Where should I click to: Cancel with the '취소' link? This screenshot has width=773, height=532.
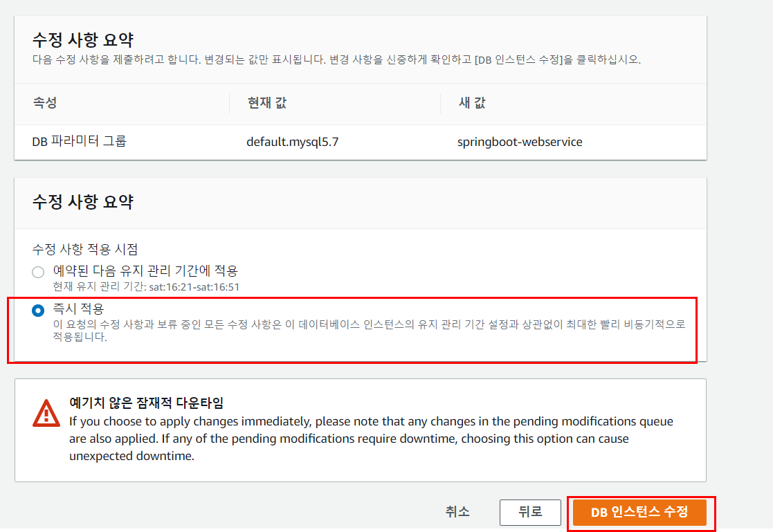(457, 512)
